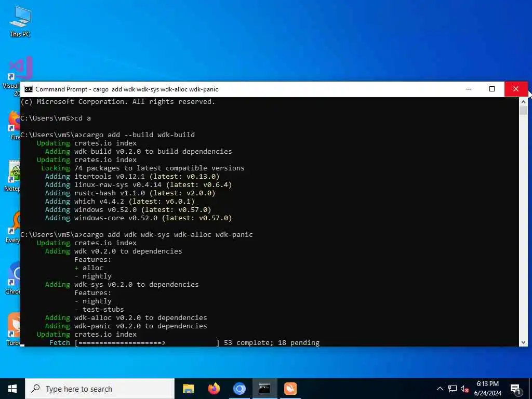Select the Command Prompt taskbar button

coord(264,389)
